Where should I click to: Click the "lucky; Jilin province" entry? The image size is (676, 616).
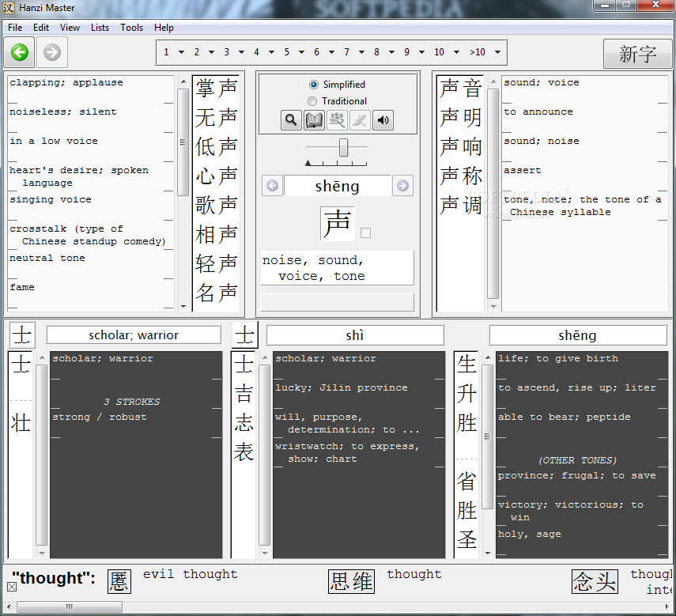point(342,387)
